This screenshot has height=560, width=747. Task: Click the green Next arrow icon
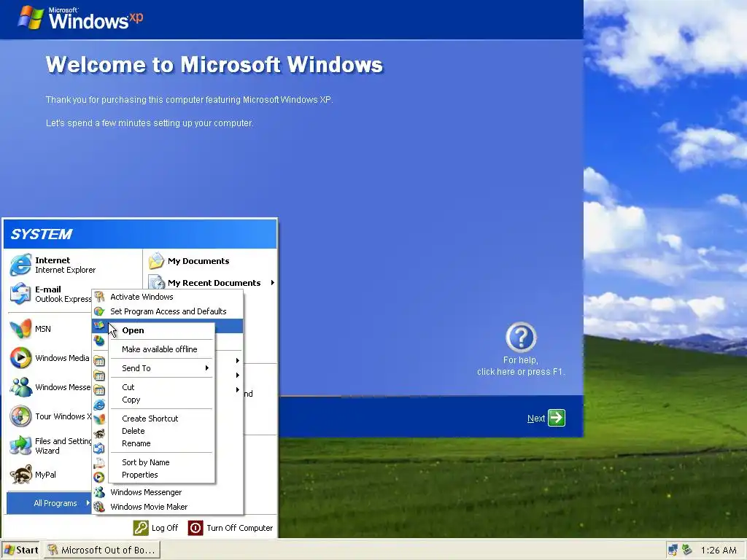point(557,418)
